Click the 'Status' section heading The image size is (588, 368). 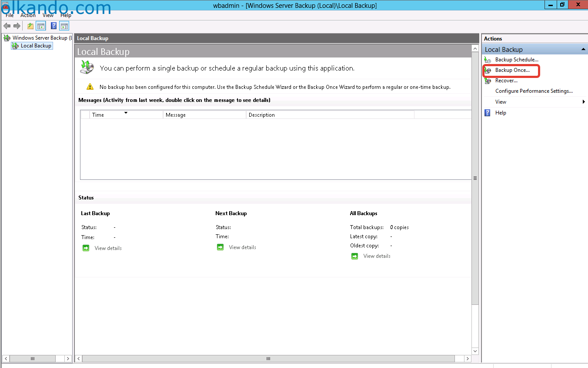(86, 198)
